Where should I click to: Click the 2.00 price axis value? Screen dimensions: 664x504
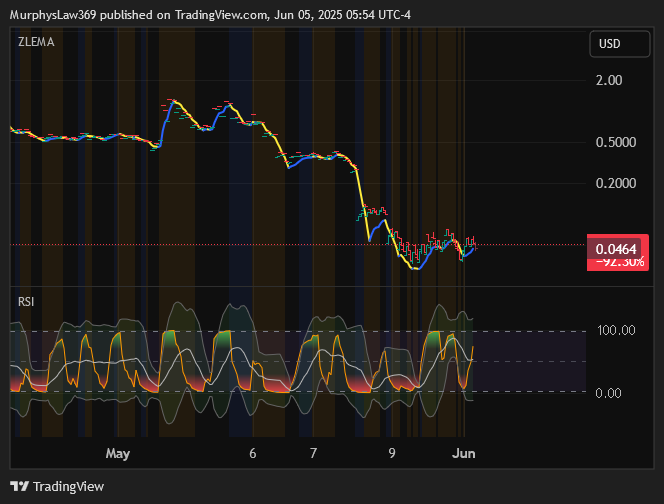(x=609, y=80)
